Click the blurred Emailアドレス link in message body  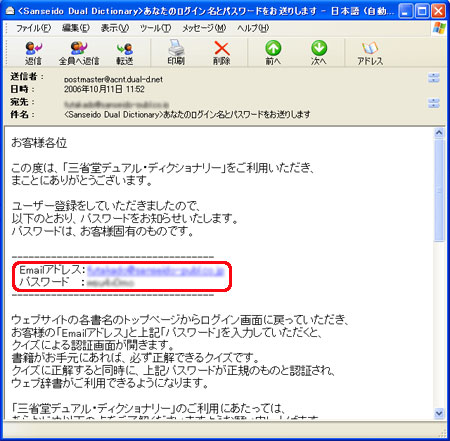[x=155, y=270]
